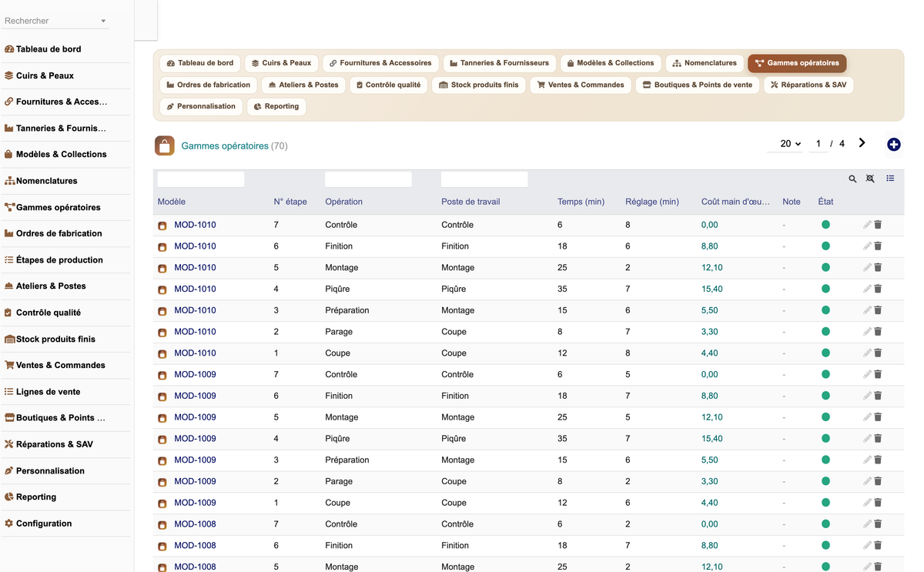Delete MOD-1009 step 4 Piqûre row
The width and height of the screenshot is (924, 572).
pyautogui.click(x=878, y=439)
